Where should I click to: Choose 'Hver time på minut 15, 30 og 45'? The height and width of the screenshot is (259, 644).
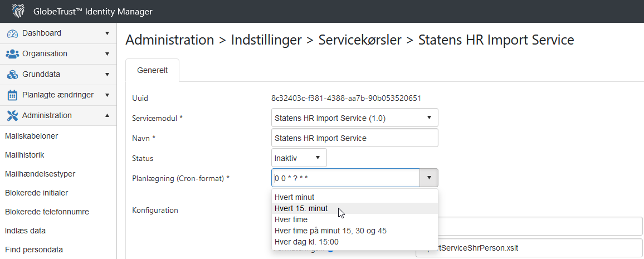(355, 231)
